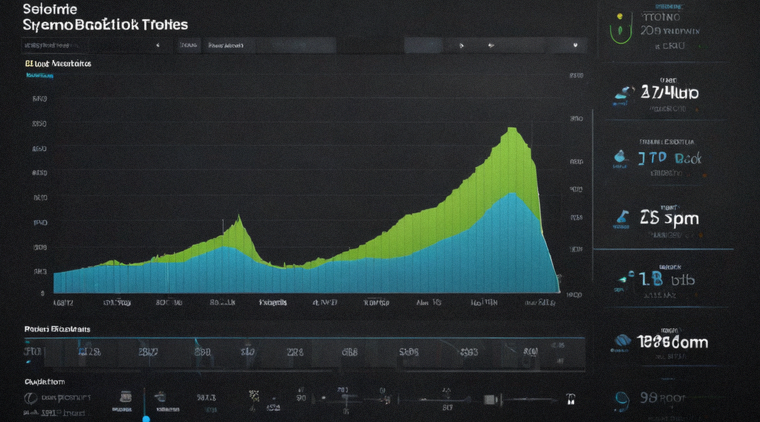Click the blue slider knob at the bottom
This screenshot has width=760, height=422.
click(x=146, y=419)
